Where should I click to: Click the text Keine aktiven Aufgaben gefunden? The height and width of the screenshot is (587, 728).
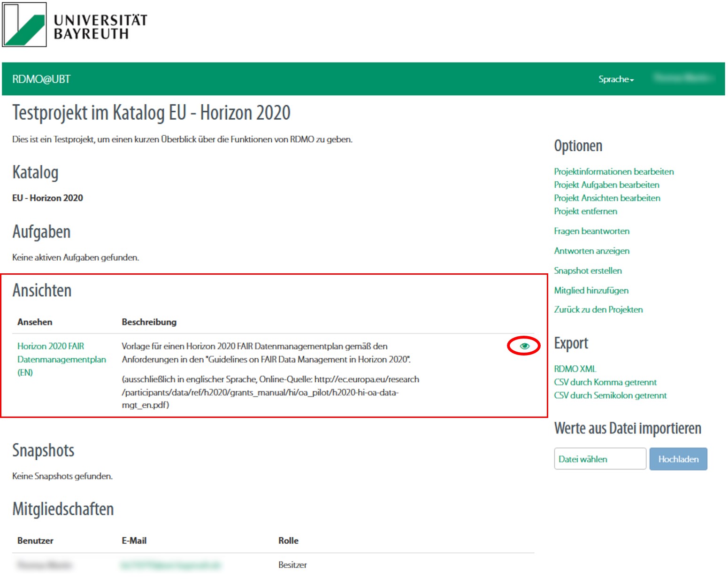(76, 257)
